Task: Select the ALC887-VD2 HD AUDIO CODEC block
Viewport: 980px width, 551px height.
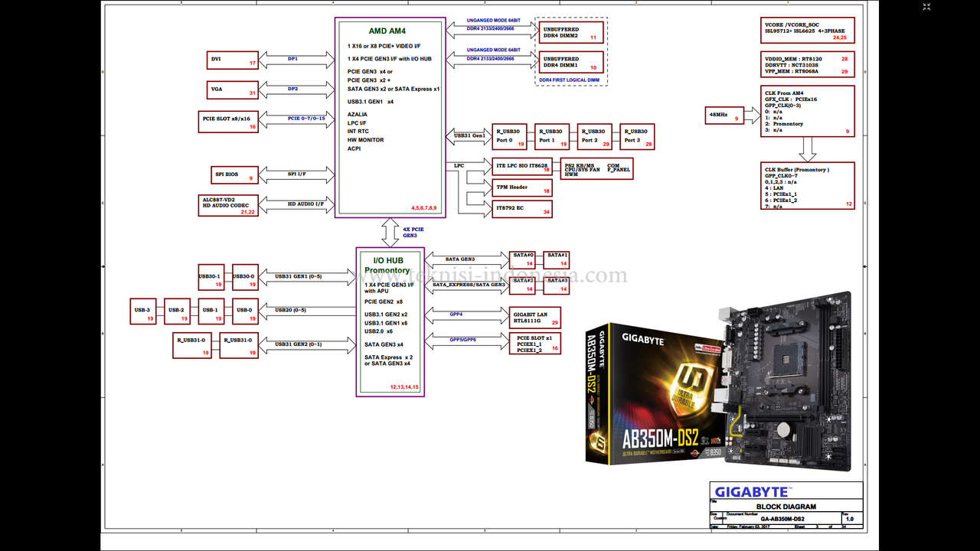Action: [x=229, y=205]
